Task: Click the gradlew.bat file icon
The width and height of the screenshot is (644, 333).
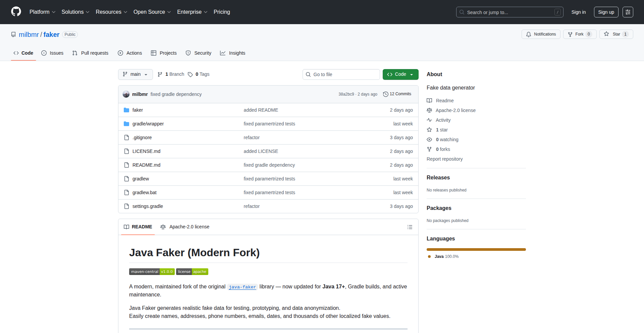Action: pyautogui.click(x=126, y=192)
